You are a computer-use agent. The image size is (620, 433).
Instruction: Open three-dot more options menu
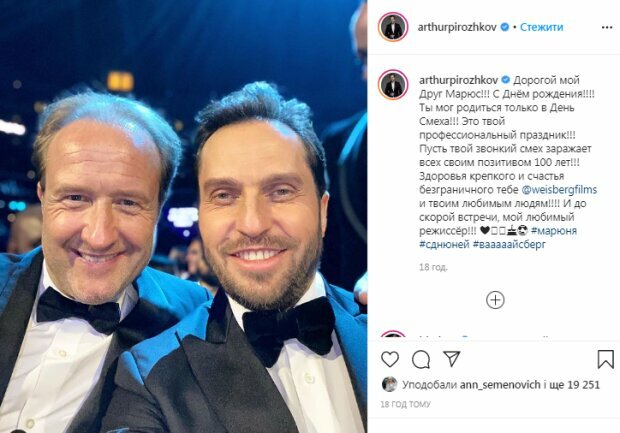(x=607, y=27)
